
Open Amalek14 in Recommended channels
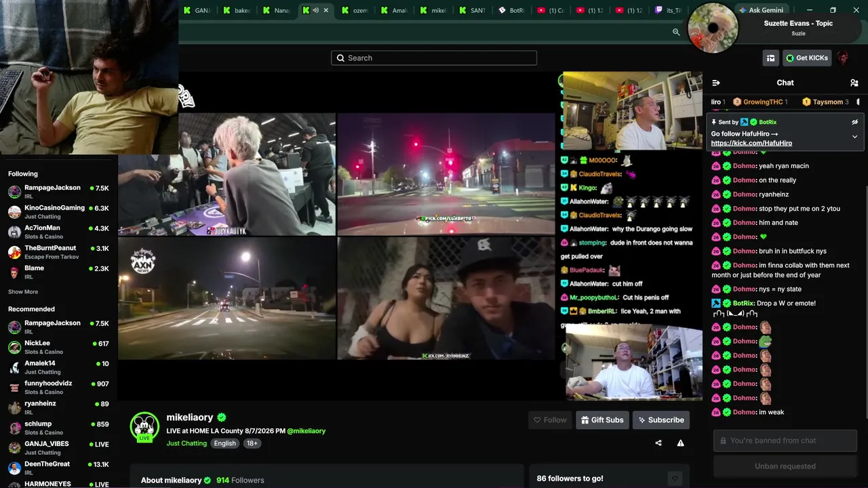(58, 367)
